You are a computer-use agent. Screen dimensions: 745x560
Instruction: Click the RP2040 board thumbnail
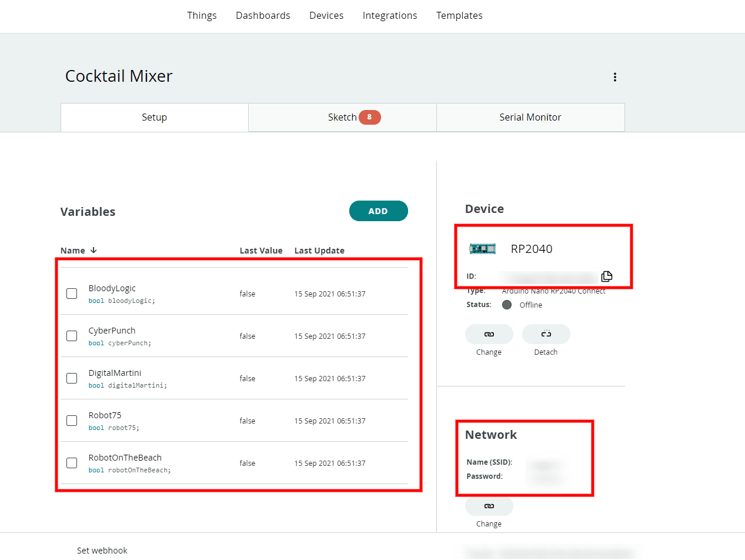point(482,249)
